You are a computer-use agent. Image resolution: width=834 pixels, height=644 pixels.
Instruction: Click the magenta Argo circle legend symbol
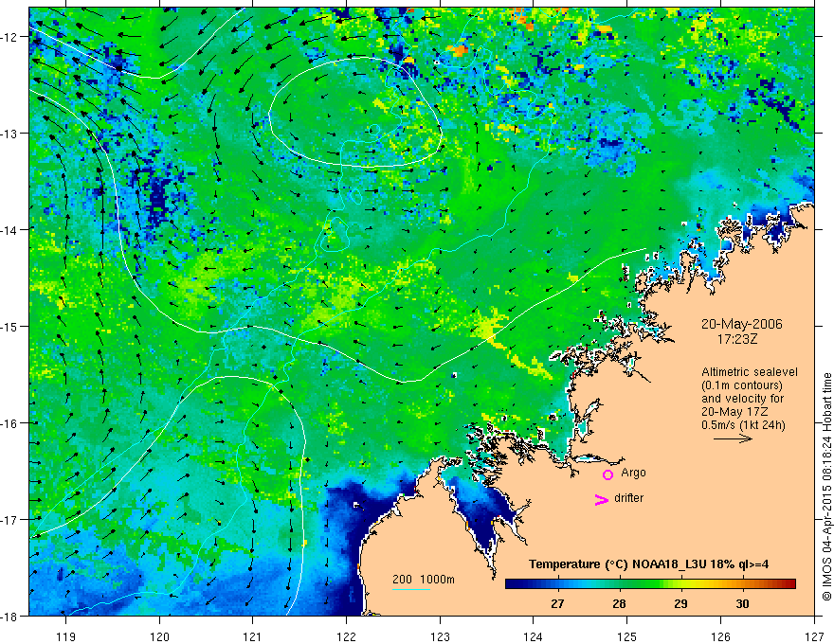click(607, 474)
